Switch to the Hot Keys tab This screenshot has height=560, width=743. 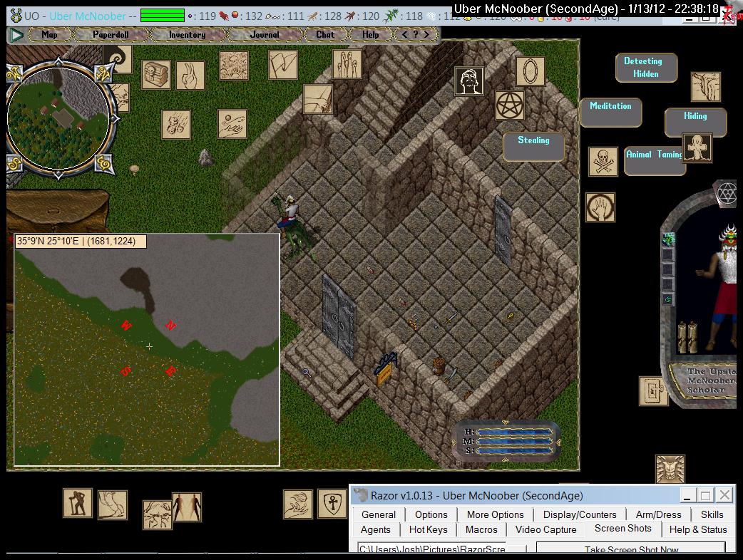(x=428, y=529)
